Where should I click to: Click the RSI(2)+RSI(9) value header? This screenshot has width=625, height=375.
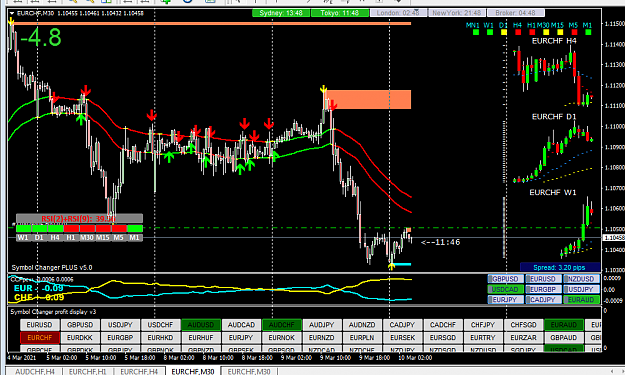click(x=79, y=218)
